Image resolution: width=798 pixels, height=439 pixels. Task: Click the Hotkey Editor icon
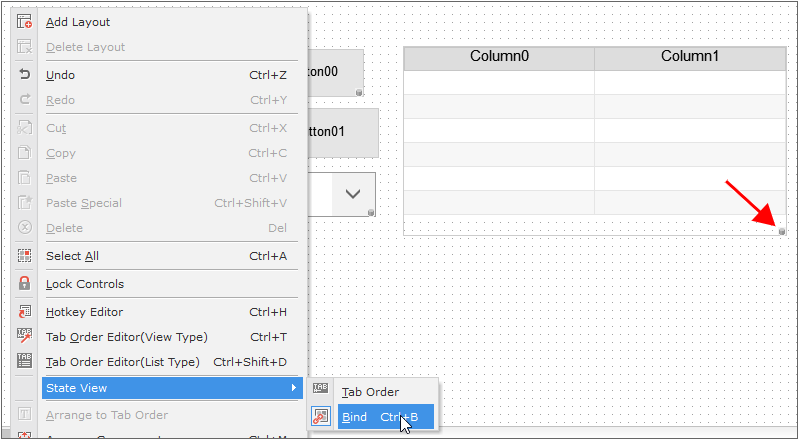click(25, 312)
